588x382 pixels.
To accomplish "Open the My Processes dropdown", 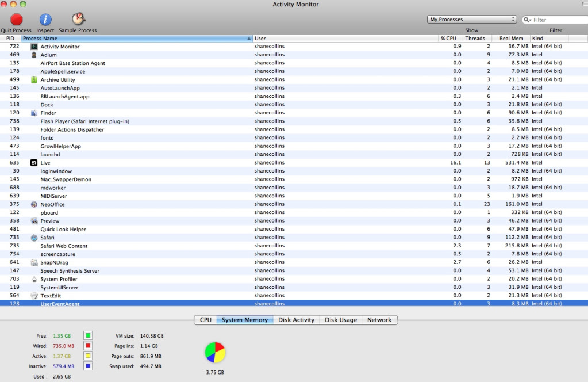I will 472,19.
